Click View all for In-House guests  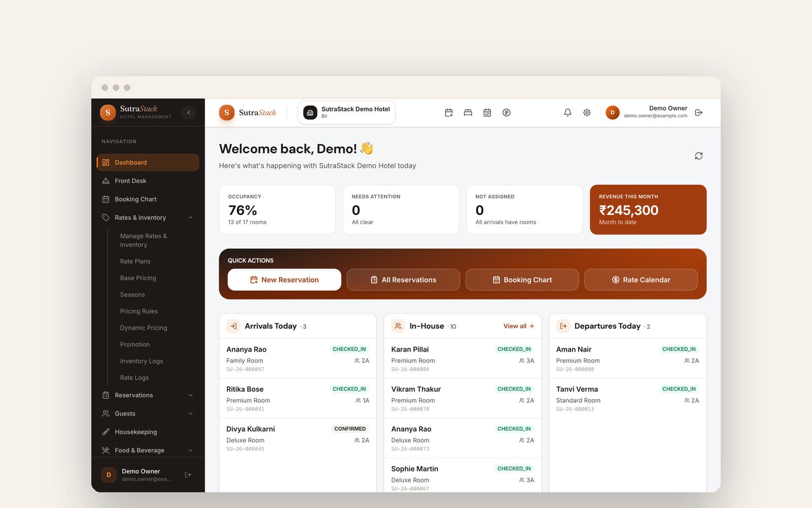[518, 326]
